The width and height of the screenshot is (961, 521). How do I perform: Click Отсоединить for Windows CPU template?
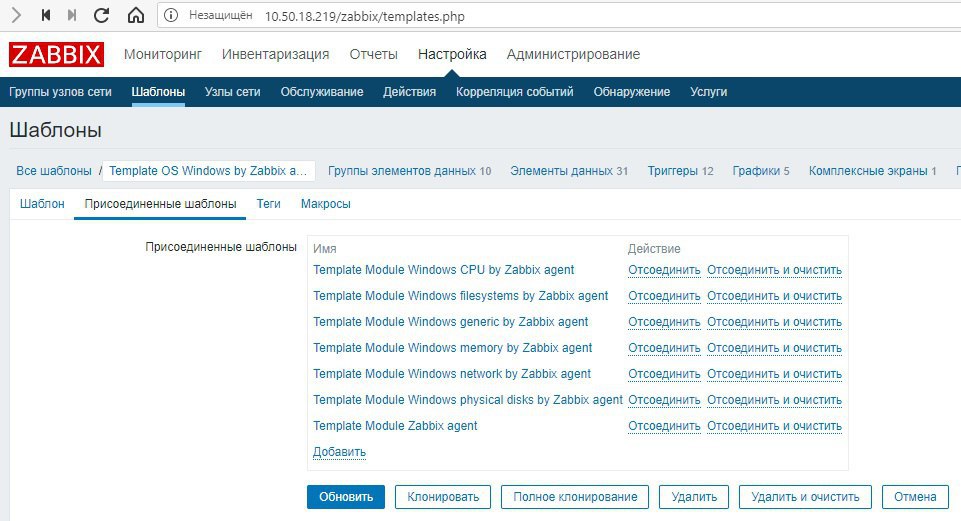(664, 270)
